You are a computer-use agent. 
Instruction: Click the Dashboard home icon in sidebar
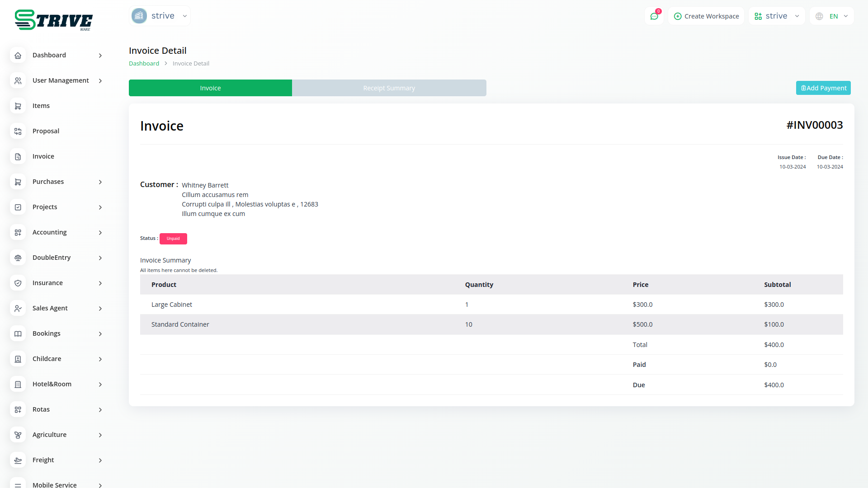(x=18, y=55)
